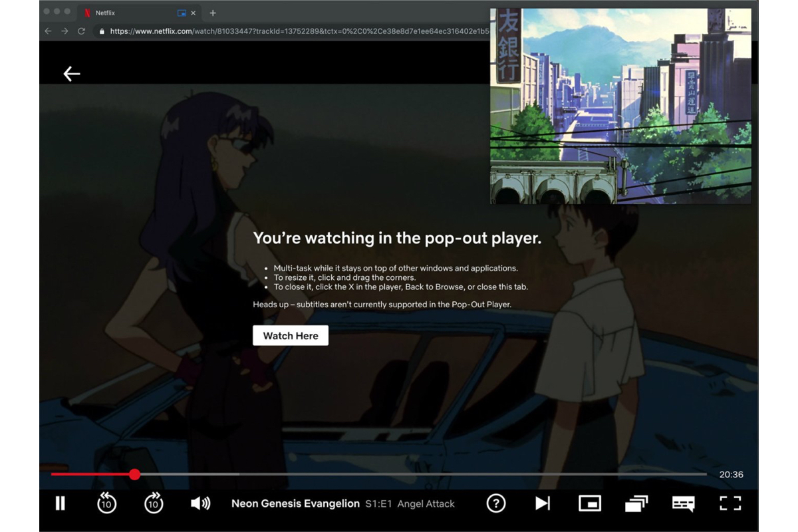This screenshot has height=532, width=798.
Task: Click the browser back arrow
Action: [48, 31]
